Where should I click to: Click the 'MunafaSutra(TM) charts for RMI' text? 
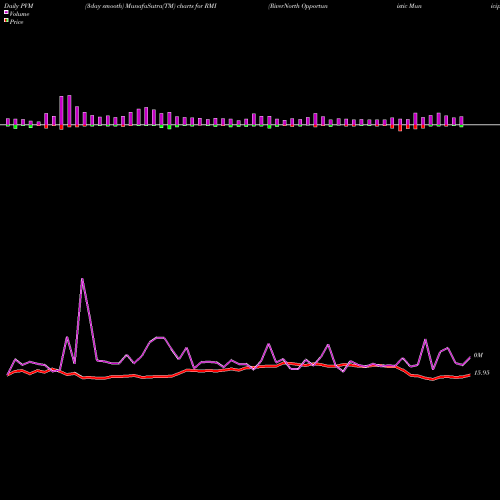171,6
